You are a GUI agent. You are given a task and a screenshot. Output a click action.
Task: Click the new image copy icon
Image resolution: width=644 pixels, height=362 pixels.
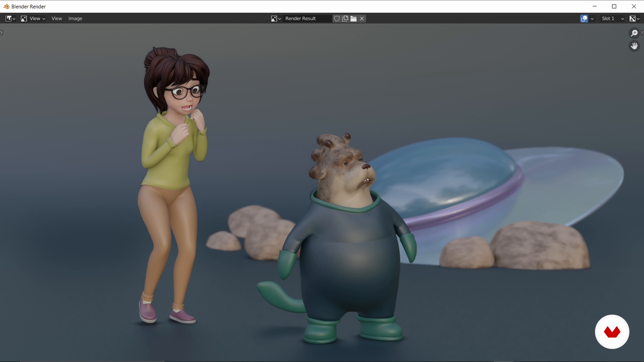(x=345, y=18)
